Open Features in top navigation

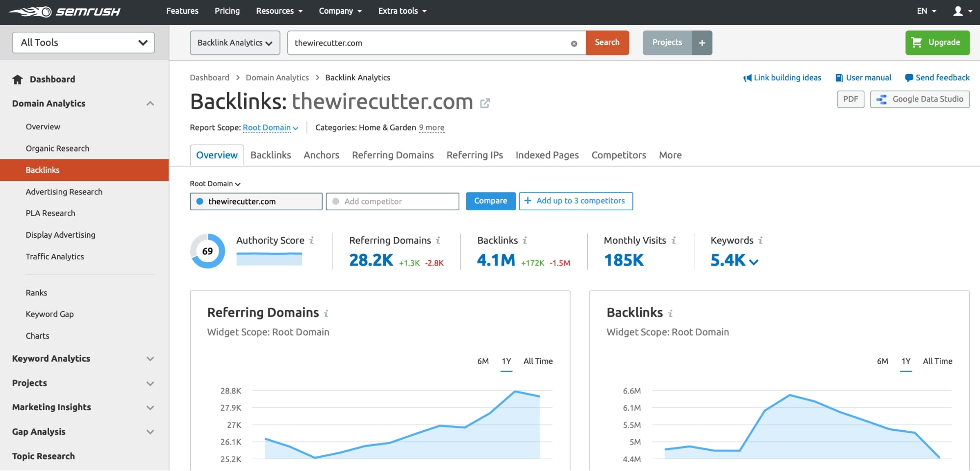tap(182, 11)
